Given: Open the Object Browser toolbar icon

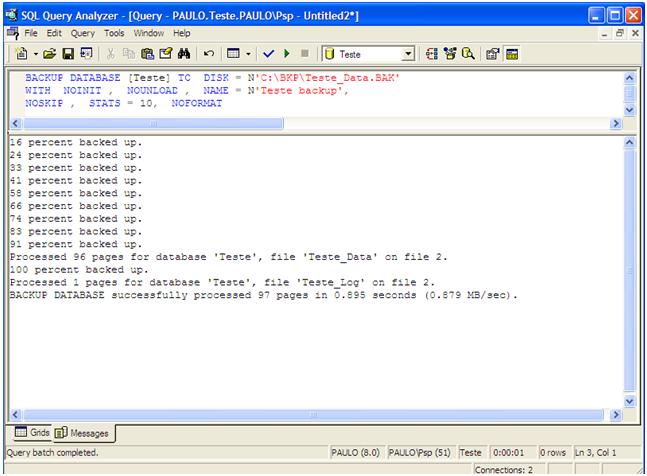Looking at the screenshot, I should coord(451,53).
